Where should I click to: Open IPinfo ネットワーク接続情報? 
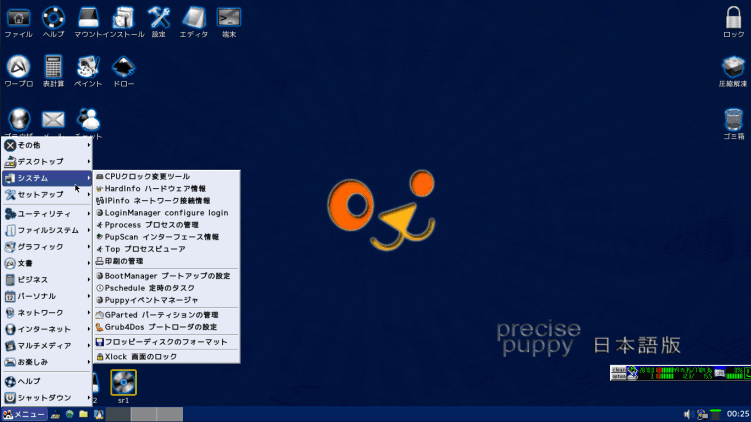[x=167, y=201]
